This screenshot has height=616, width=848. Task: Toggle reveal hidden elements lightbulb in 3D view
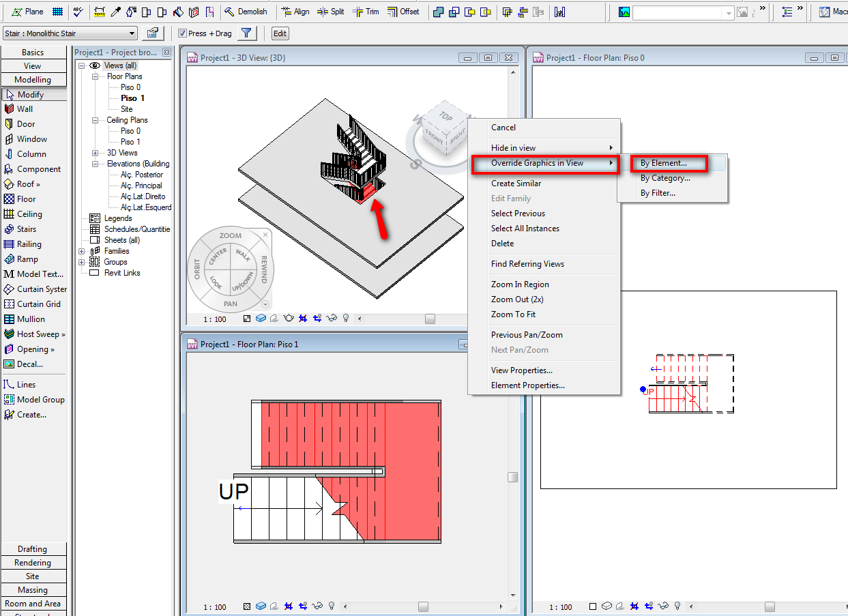[346, 319]
